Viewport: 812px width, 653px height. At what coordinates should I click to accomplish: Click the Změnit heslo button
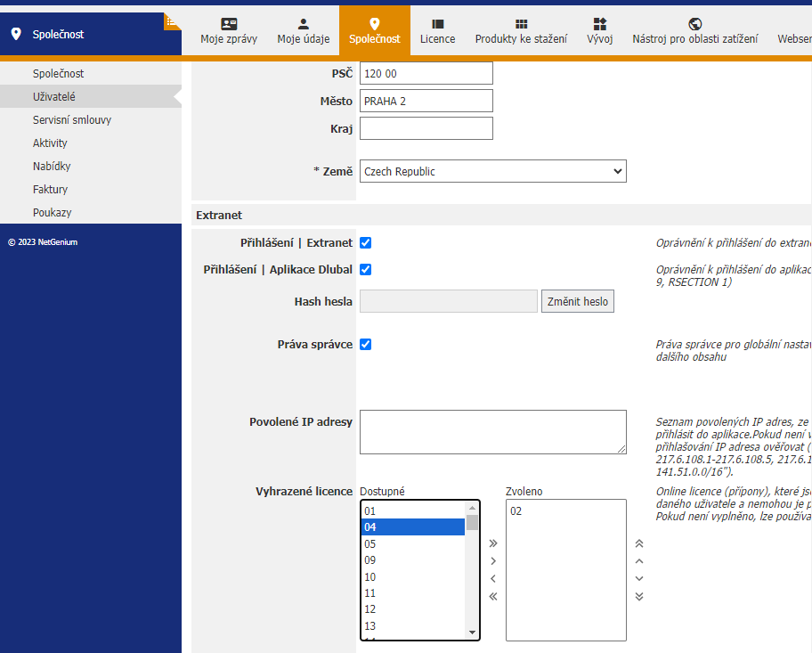click(x=577, y=300)
